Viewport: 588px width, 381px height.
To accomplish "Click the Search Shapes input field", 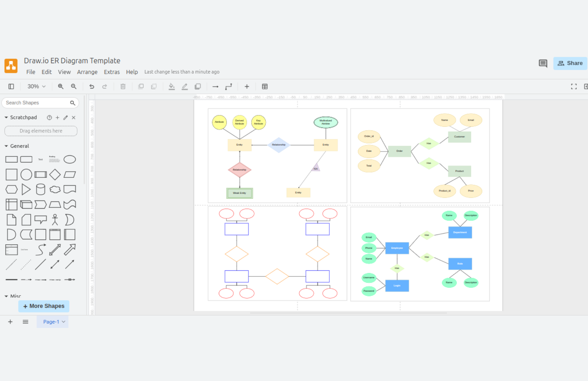I will (37, 103).
